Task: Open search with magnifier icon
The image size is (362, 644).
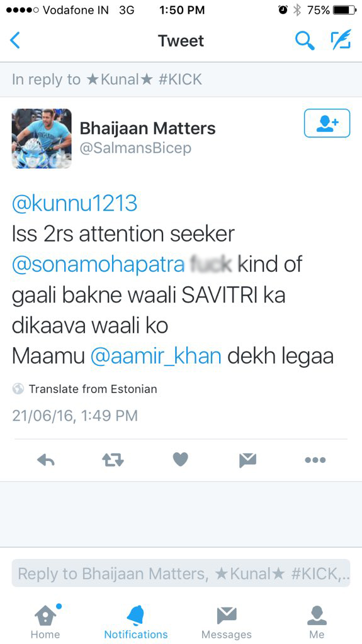Action: coord(305,41)
